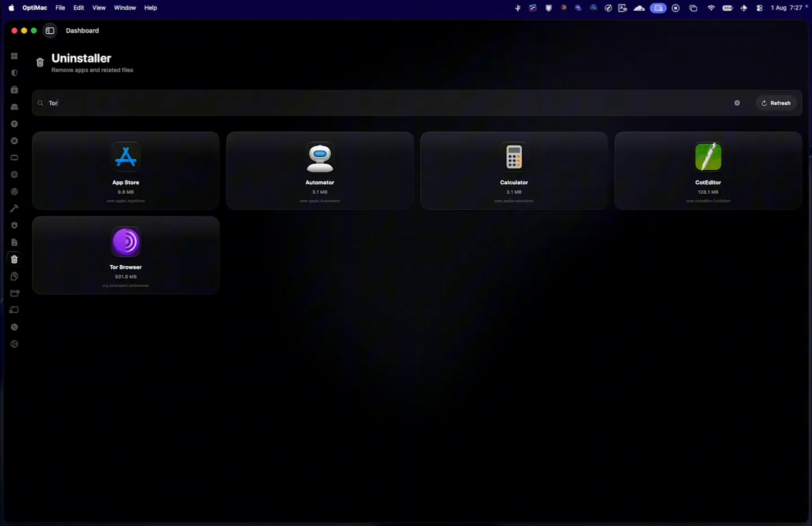This screenshot has width=812, height=526.
Task: Pick the CotEditor app card
Action: pyautogui.click(x=708, y=171)
